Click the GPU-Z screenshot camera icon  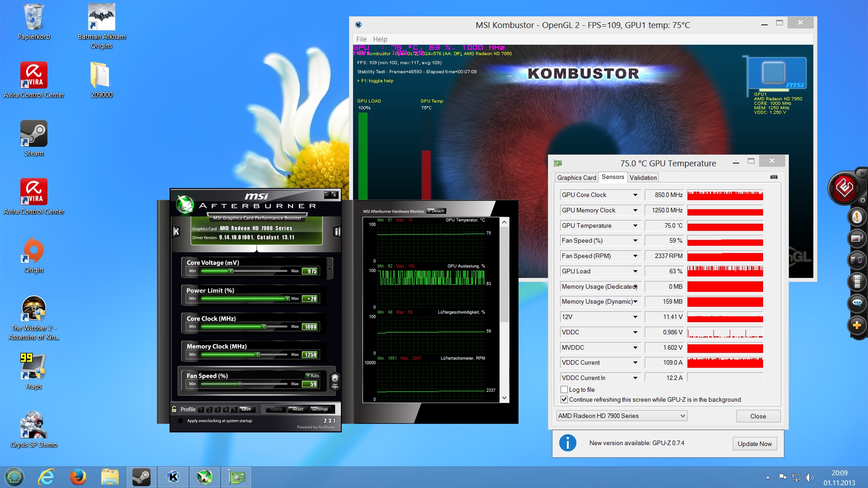[x=774, y=177]
